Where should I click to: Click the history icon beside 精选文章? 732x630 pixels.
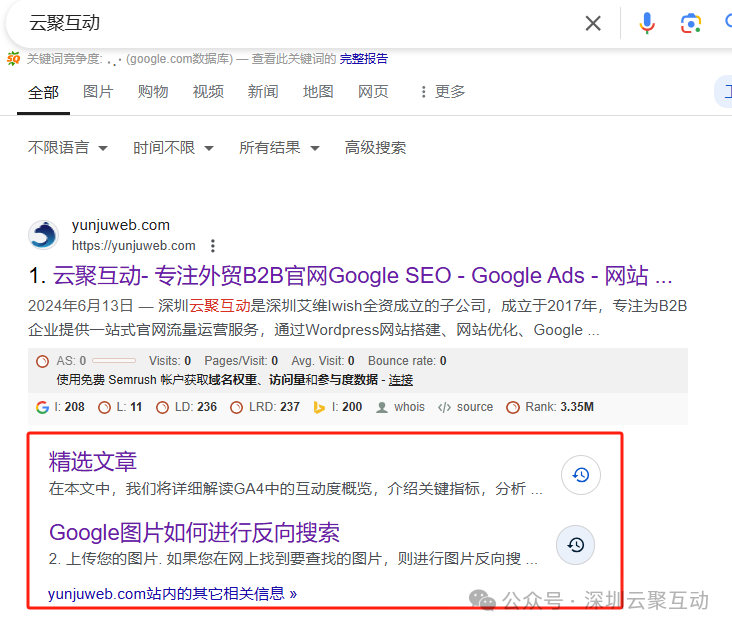coord(581,475)
